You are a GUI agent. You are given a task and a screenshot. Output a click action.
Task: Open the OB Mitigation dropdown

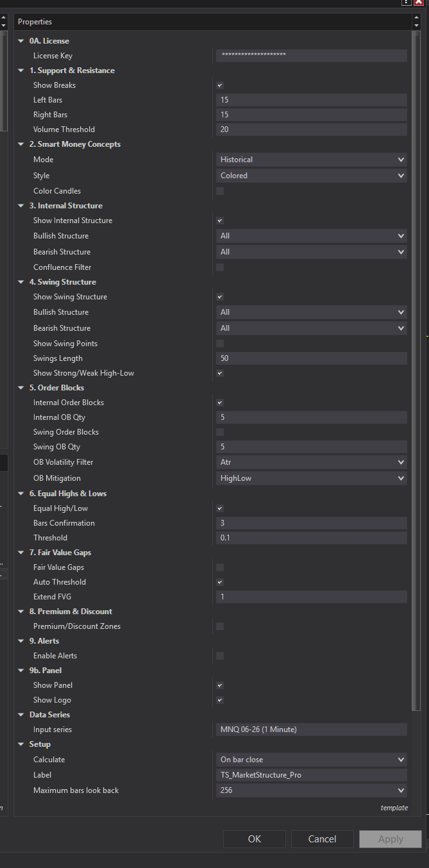(x=312, y=478)
